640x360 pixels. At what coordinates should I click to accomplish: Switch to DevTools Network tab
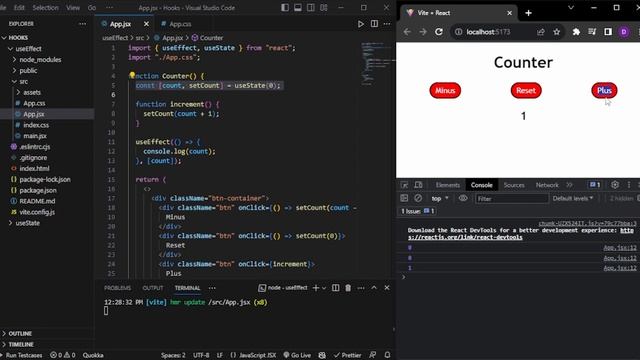pyautogui.click(x=547, y=185)
